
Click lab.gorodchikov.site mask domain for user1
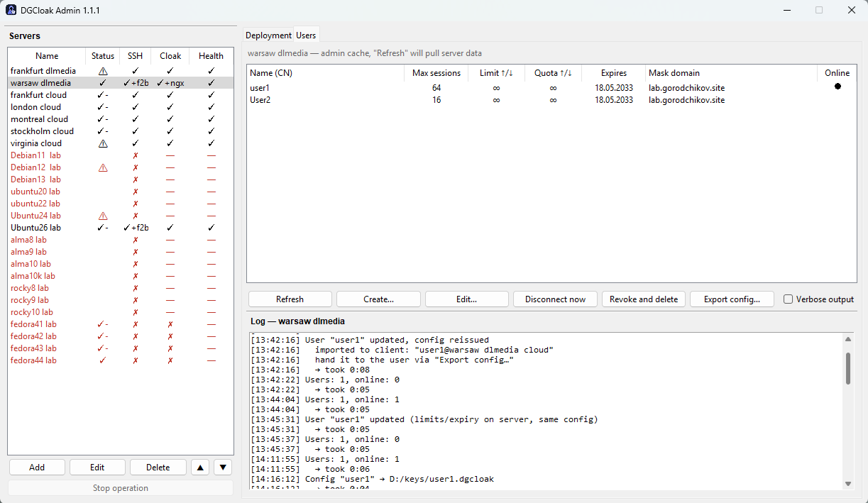(686, 88)
